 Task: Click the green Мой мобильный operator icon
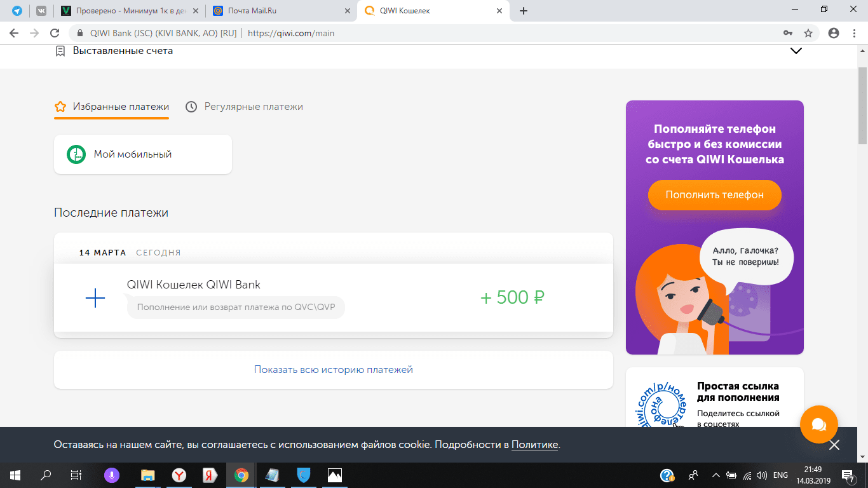point(76,154)
